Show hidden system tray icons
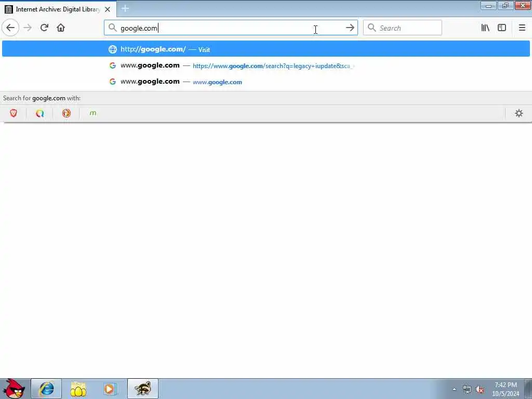This screenshot has height=399, width=532. click(454, 390)
